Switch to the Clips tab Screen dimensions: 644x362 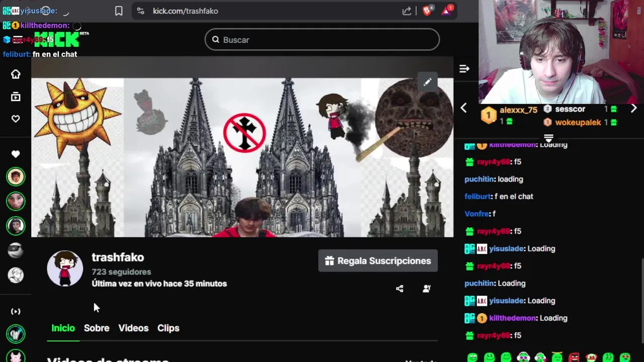pos(168,328)
